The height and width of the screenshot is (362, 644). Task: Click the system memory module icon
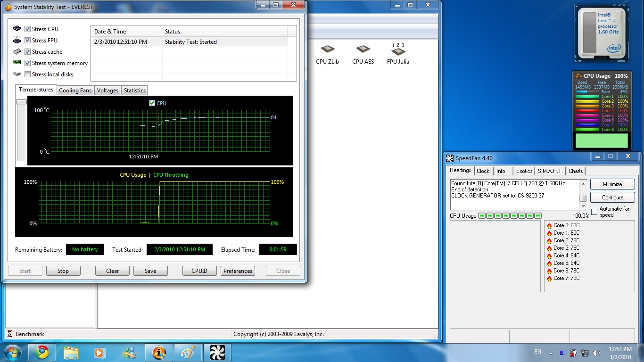(17, 63)
